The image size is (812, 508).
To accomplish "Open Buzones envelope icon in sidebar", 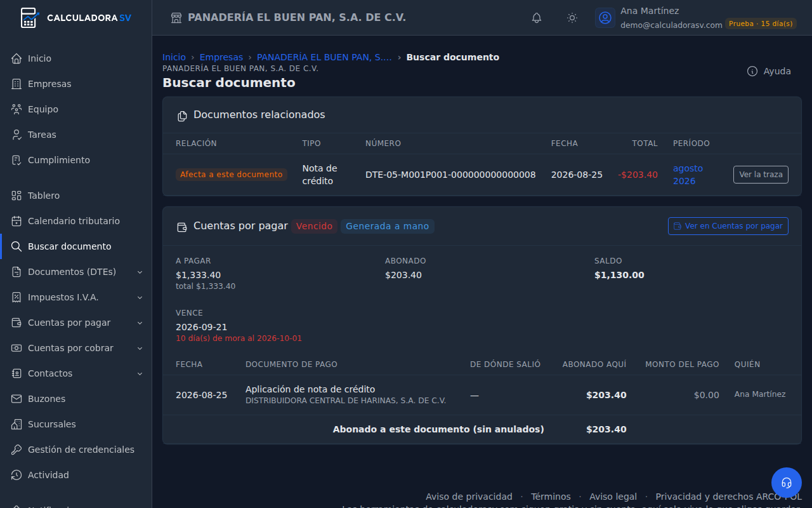I will click(16, 399).
